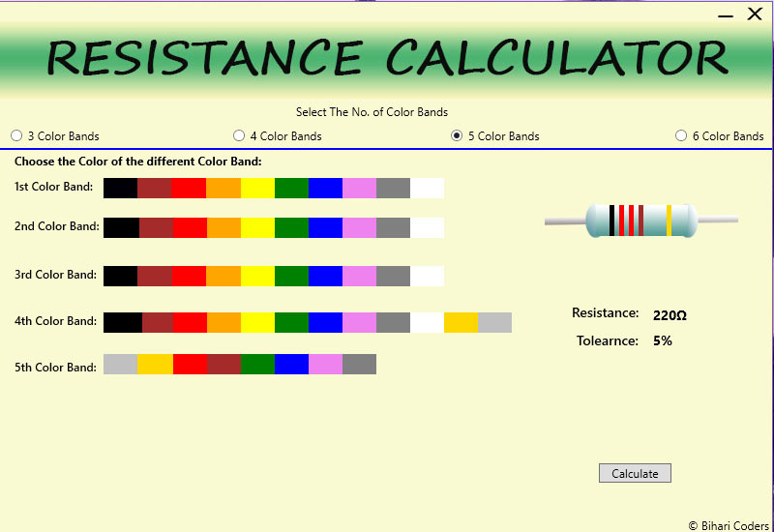This screenshot has width=774, height=532.
Task: Select silver swatch in 4th Color Band
Action: (x=494, y=322)
